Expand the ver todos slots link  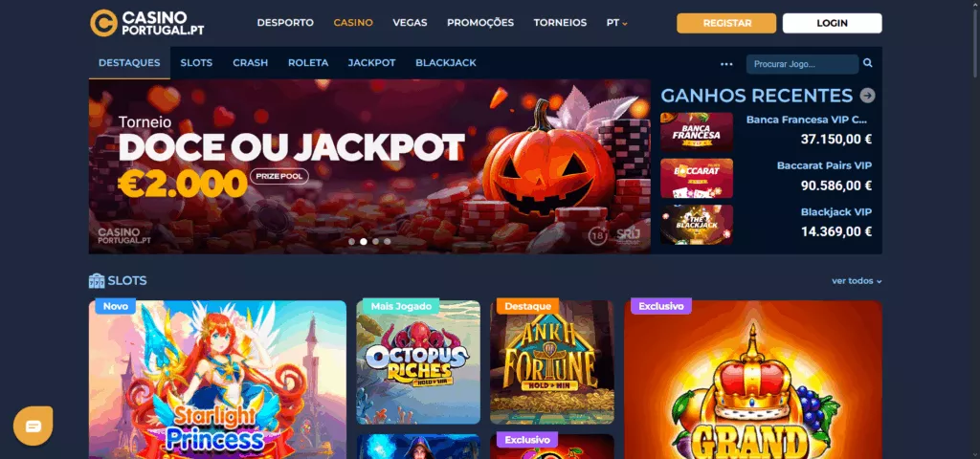click(x=857, y=281)
